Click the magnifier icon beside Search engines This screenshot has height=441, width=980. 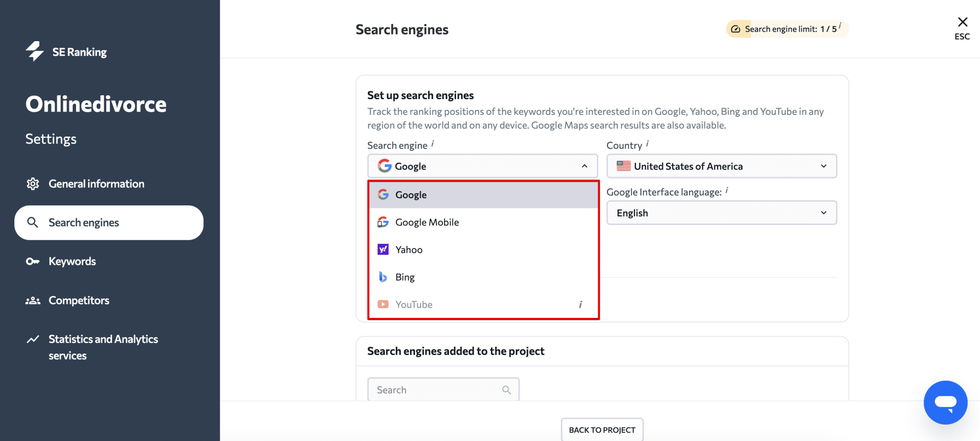click(33, 222)
